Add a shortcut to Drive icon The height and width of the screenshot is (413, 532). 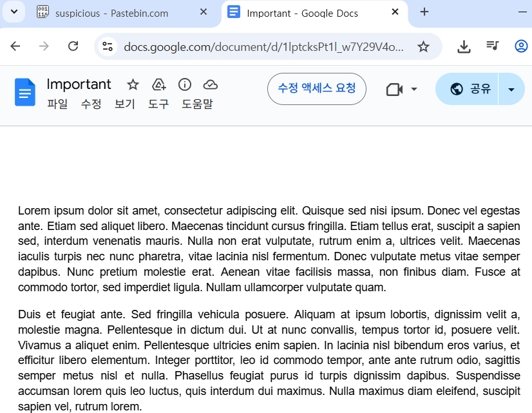[x=159, y=84]
